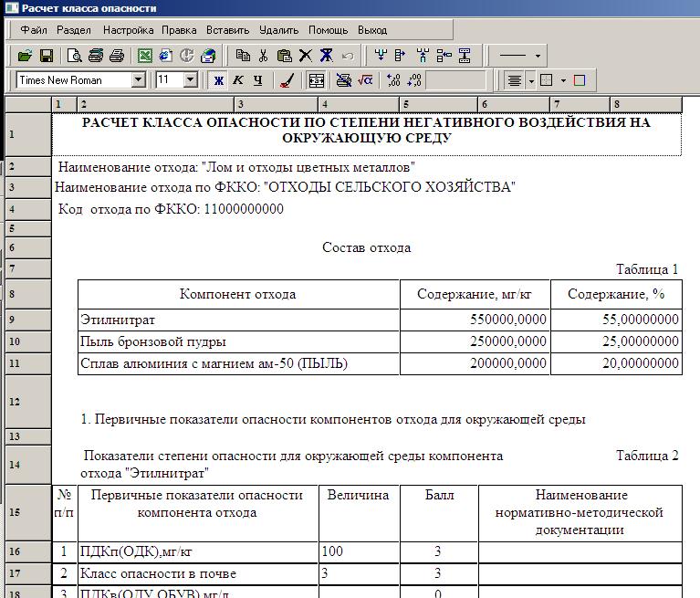
Task: Click the Помощь menu item
Action: point(328,30)
